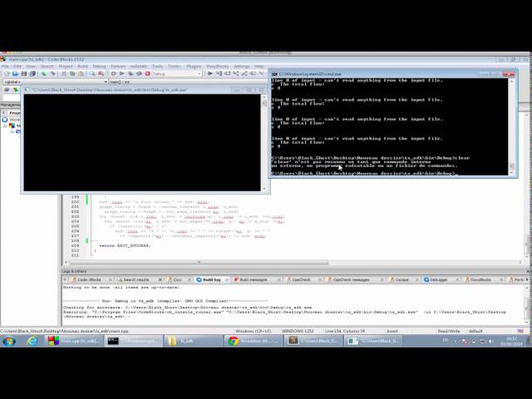This screenshot has height=399, width=532.
Task: Rebuild the project from toolbar
Action: (139, 74)
